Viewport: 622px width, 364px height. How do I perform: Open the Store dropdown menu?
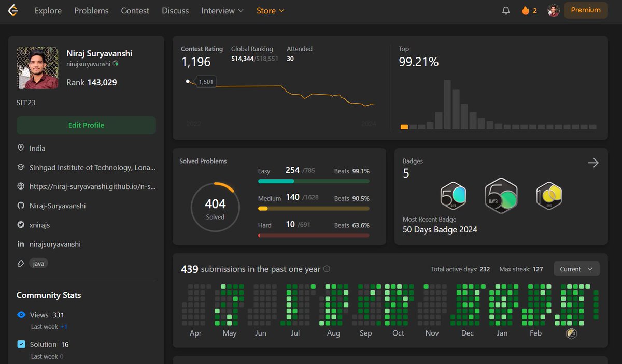pyautogui.click(x=271, y=10)
